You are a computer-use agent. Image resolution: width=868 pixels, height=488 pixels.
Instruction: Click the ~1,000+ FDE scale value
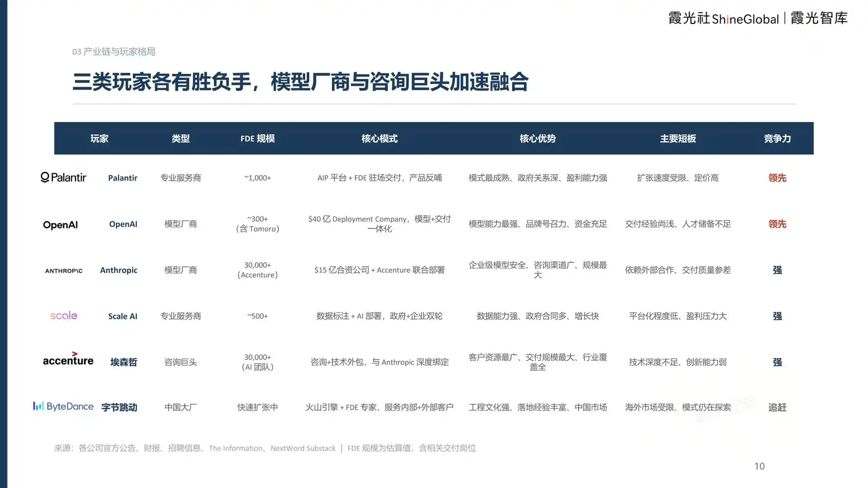click(x=258, y=178)
